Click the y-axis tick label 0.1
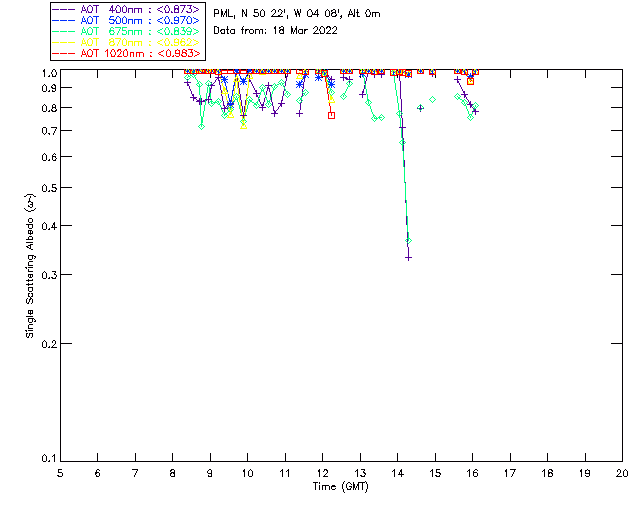This screenshot has width=640, height=512. pos(49,459)
